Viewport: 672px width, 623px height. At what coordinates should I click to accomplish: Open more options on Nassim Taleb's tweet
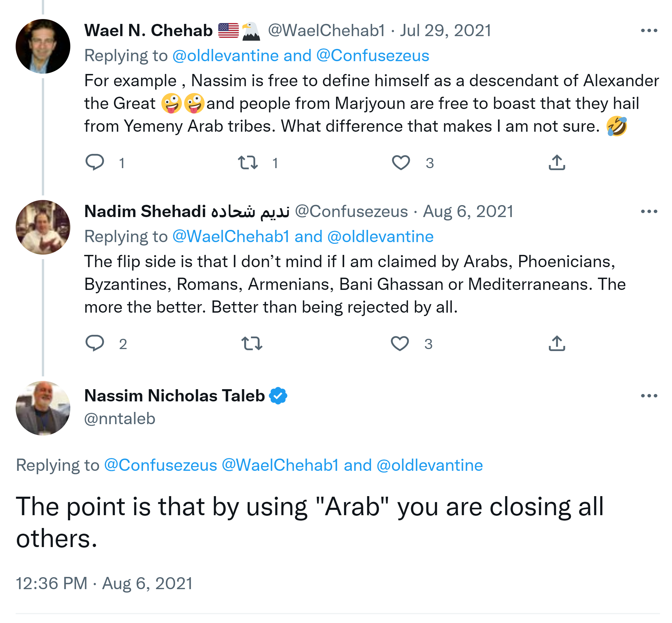(649, 396)
